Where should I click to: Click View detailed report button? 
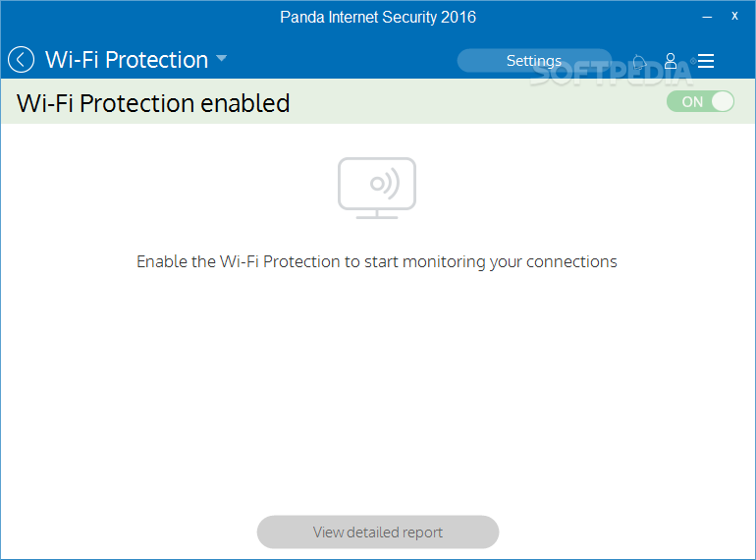coord(378,532)
